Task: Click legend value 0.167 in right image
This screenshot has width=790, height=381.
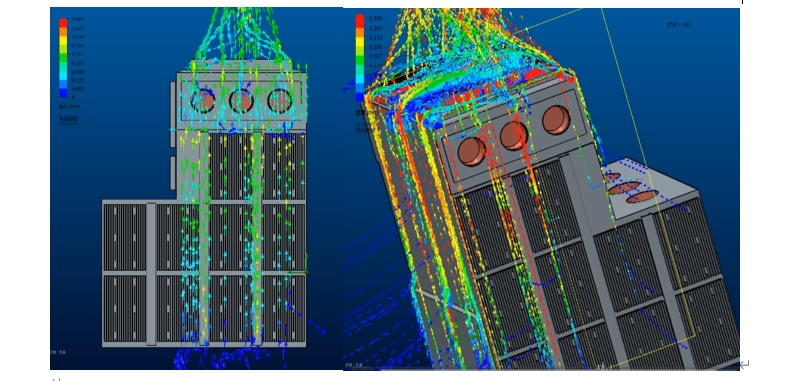Action: [x=376, y=56]
